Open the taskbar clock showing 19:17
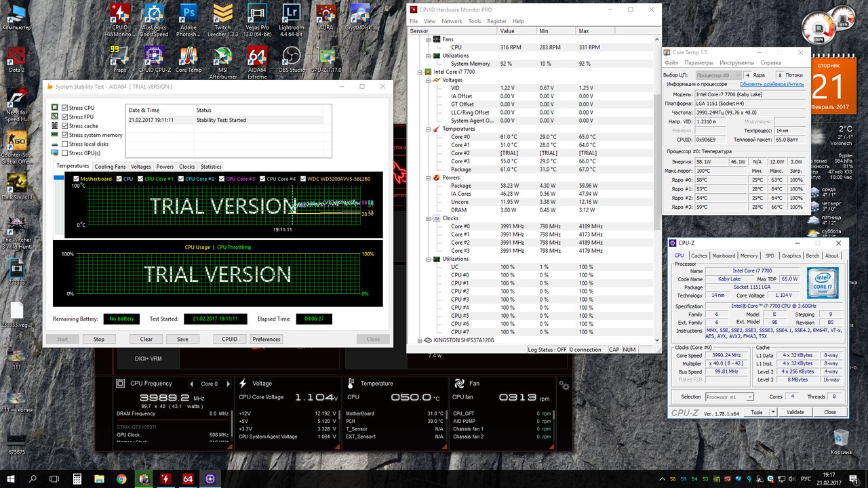The width and height of the screenshot is (868, 488). tap(828, 479)
